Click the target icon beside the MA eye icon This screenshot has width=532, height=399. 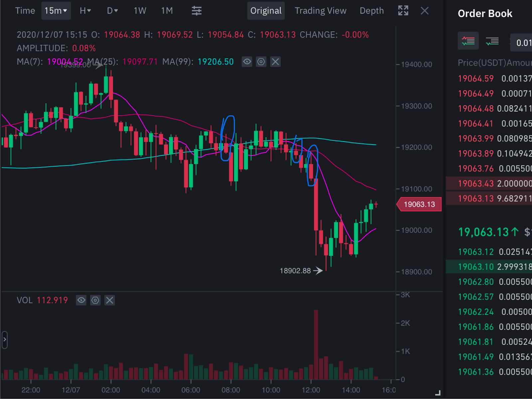tap(261, 62)
